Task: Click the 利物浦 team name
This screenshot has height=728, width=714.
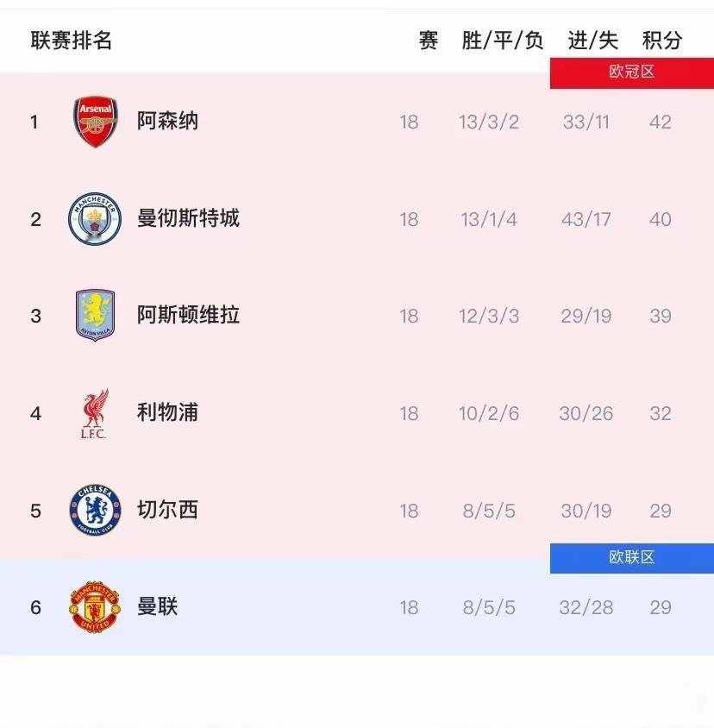Action: [x=167, y=412]
